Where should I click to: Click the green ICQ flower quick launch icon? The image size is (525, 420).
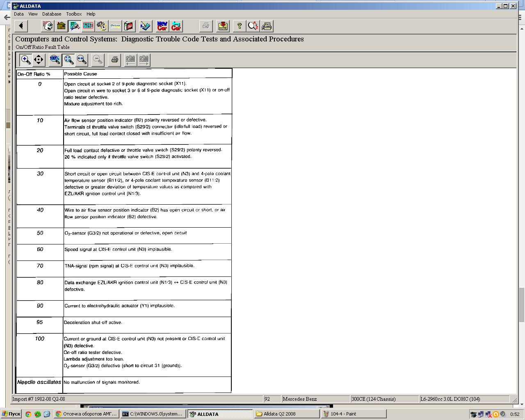click(x=38, y=414)
